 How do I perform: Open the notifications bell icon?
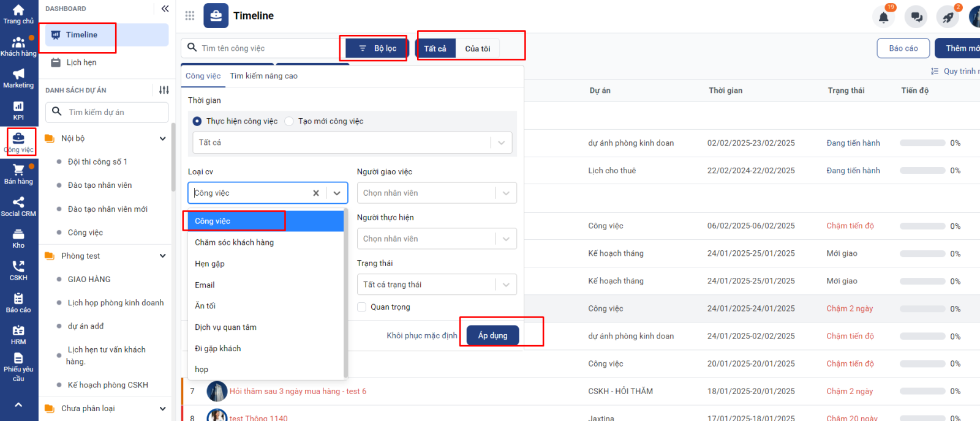point(883,17)
